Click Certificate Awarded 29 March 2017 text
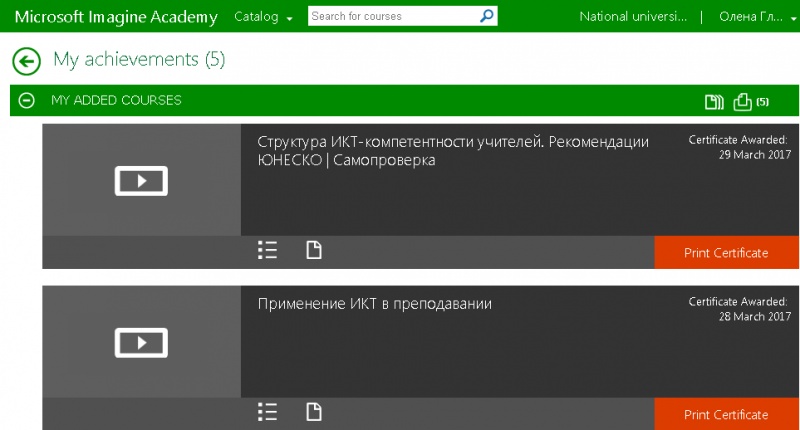The image size is (800, 430). (x=739, y=147)
